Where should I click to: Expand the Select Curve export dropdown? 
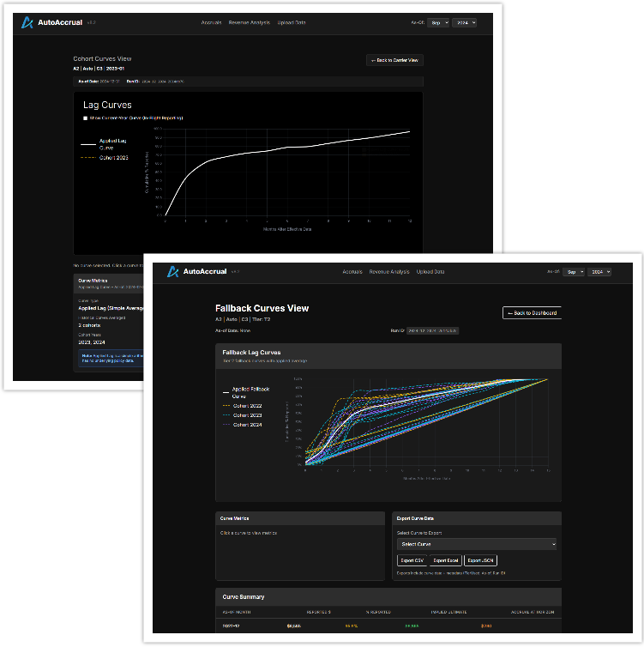point(477,544)
